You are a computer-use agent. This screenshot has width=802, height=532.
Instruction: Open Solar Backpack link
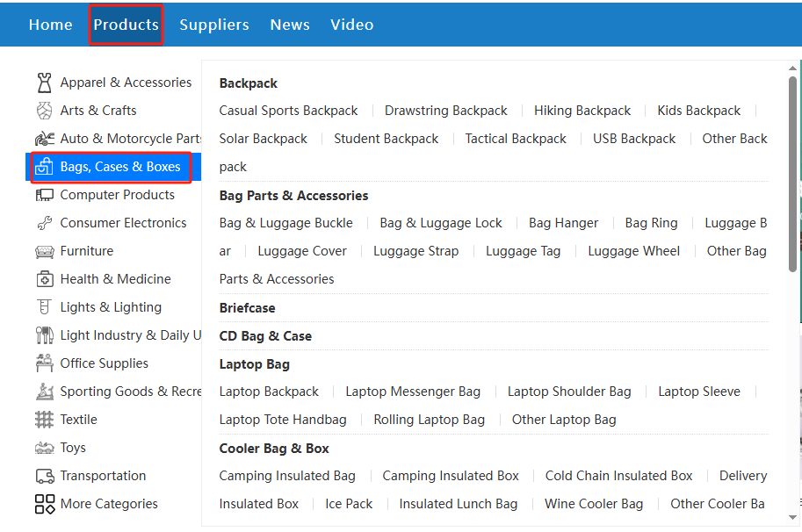click(x=264, y=139)
